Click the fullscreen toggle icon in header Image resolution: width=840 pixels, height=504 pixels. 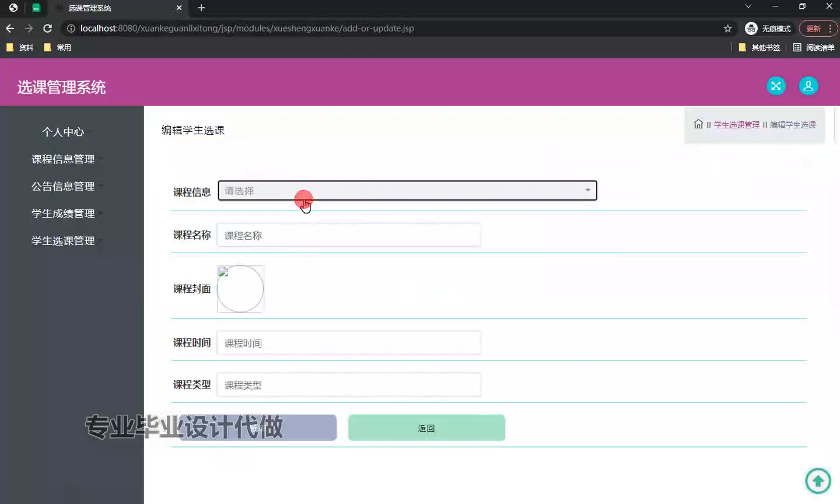(776, 86)
